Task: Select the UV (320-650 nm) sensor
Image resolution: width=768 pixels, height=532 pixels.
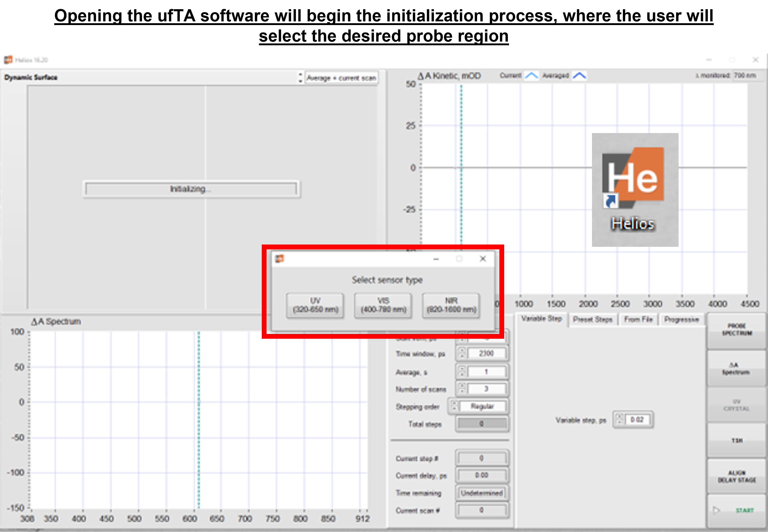Action: tap(315, 305)
